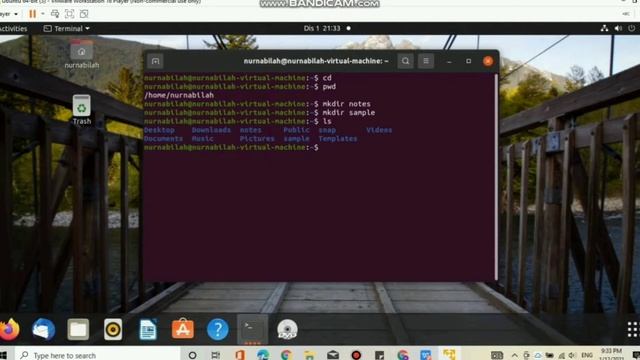
Task: Click the Cortana circle on the taskbar
Action: click(192, 355)
